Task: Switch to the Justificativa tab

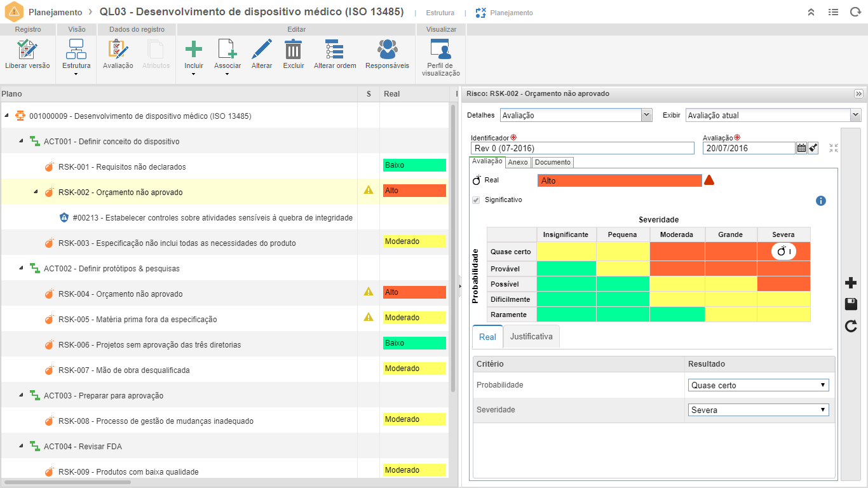Action: coord(531,337)
